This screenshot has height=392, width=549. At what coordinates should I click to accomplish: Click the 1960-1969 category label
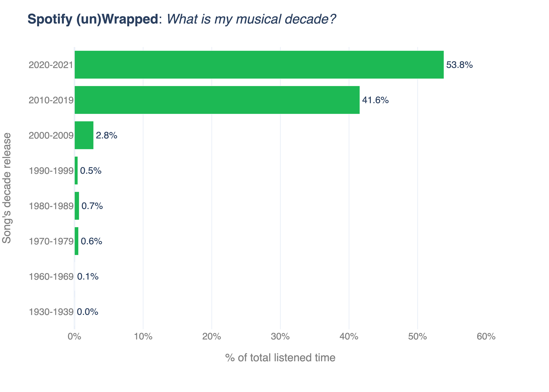point(51,276)
